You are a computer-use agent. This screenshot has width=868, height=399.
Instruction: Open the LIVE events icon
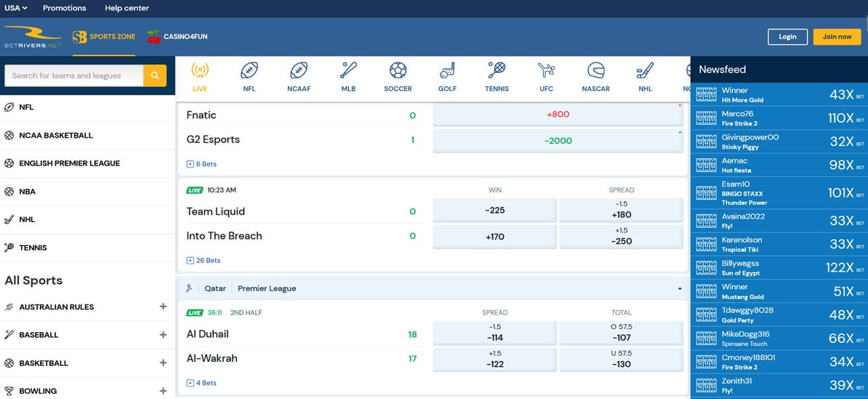pos(199,70)
